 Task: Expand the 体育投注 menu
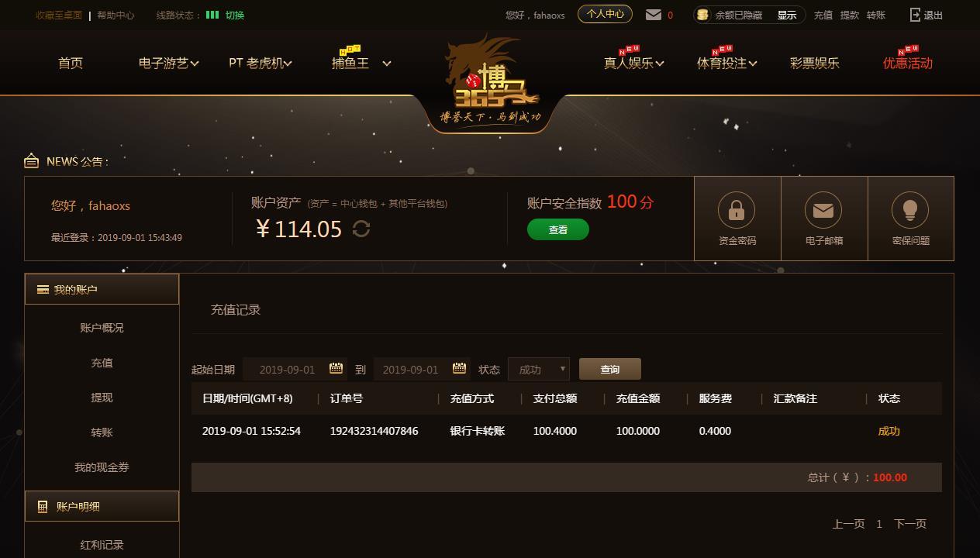click(726, 64)
